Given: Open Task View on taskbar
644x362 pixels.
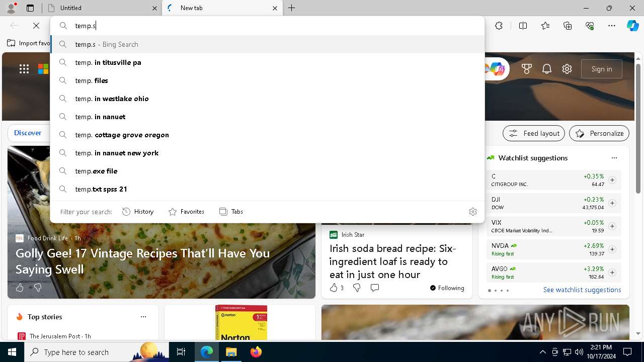Looking at the screenshot, I should click(x=182, y=352).
